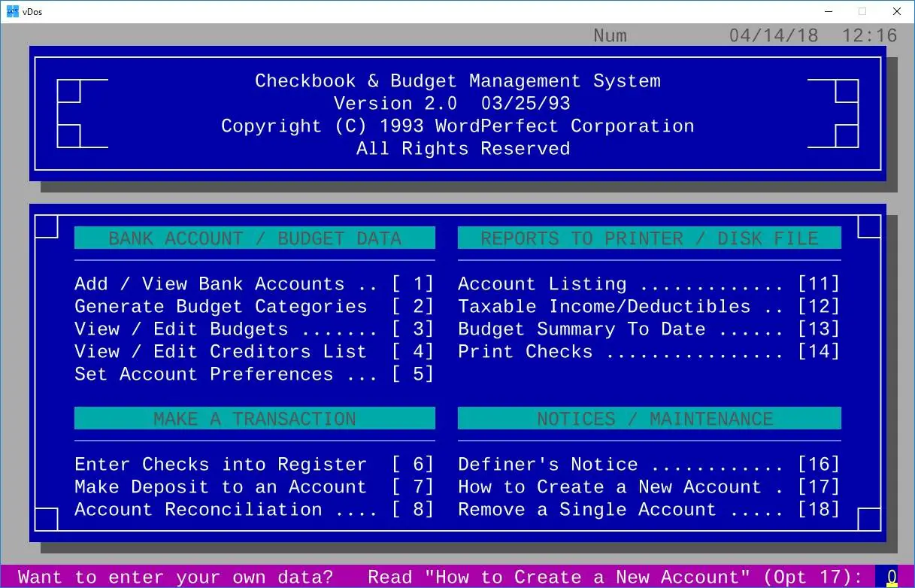
Task: Click the REPORTS TO PRINTER / DISK FILE header
Action: click(x=650, y=238)
